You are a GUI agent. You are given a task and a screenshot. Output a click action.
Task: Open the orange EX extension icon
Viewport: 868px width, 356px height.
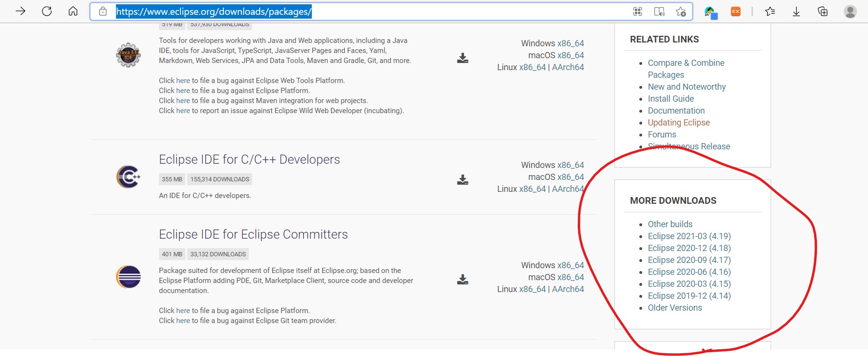coord(736,11)
